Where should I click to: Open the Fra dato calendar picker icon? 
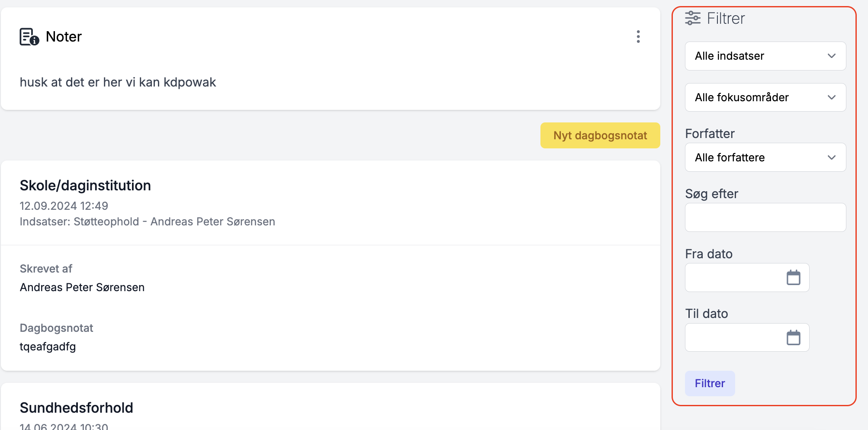click(x=793, y=278)
